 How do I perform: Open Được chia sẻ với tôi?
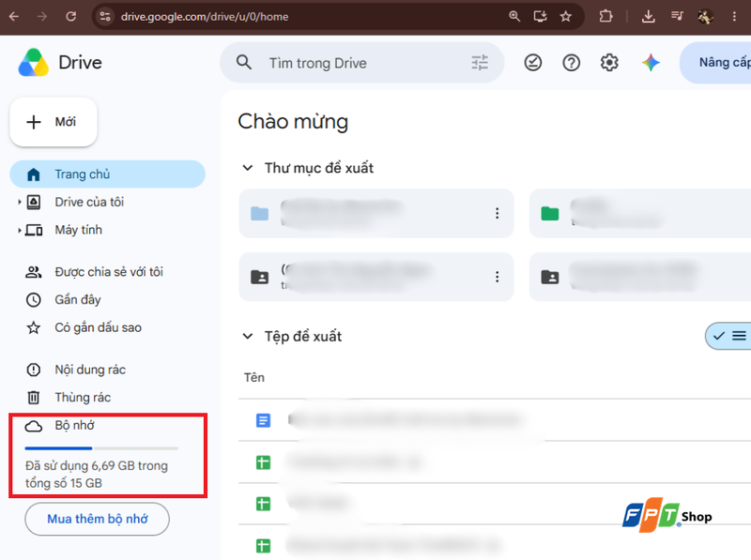(109, 272)
